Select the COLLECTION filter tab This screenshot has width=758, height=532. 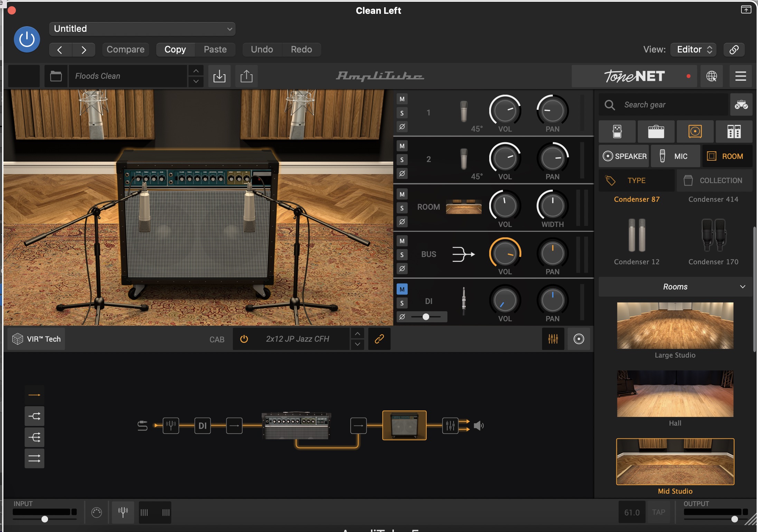coord(714,180)
